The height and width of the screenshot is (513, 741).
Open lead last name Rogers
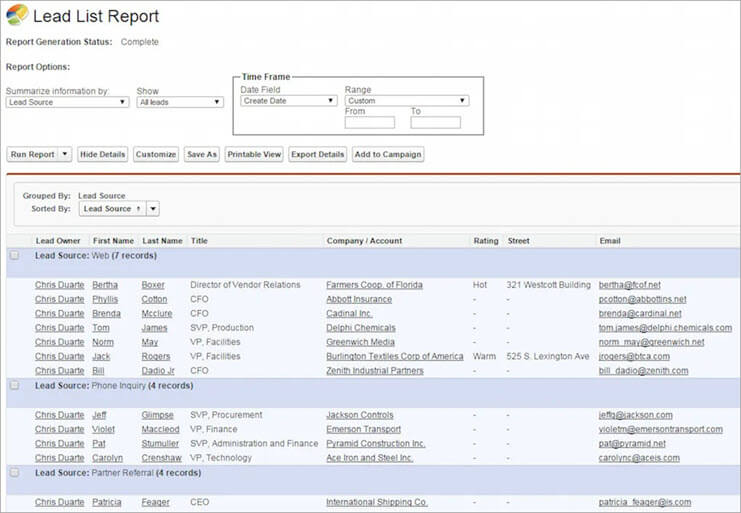coord(156,356)
